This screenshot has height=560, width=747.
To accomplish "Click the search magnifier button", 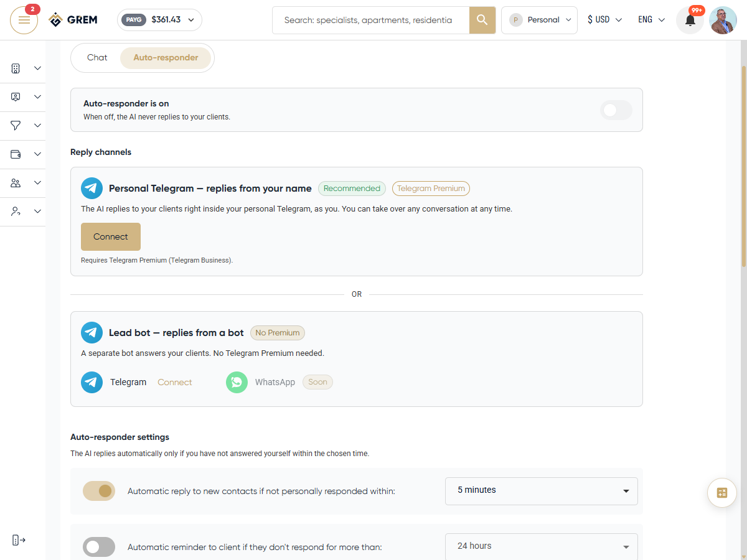I will 482,20.
